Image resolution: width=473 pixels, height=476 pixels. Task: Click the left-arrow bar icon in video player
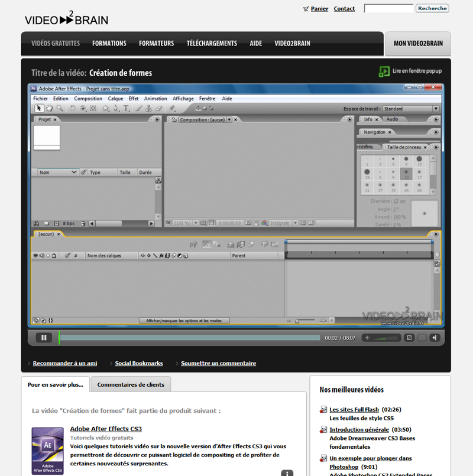coord(435,338)
